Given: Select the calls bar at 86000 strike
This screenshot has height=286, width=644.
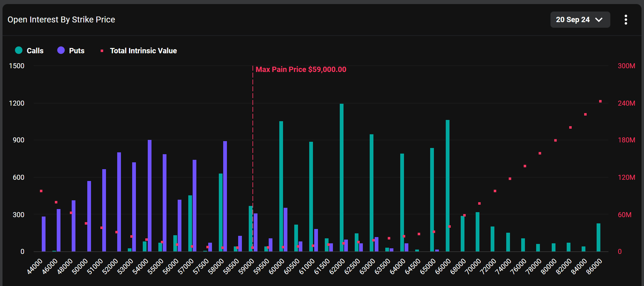Looking at the screenshot, I should pos(598,237).
